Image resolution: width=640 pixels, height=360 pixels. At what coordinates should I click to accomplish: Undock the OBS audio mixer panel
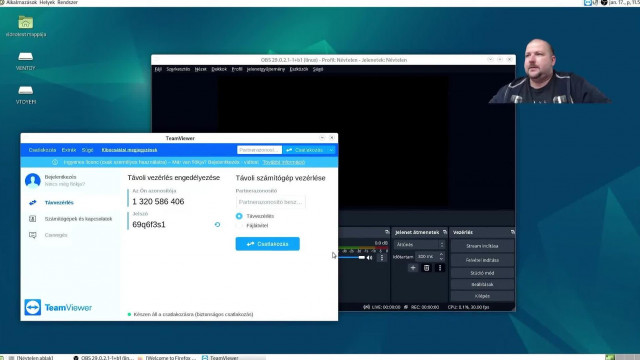tap(387, 232)
